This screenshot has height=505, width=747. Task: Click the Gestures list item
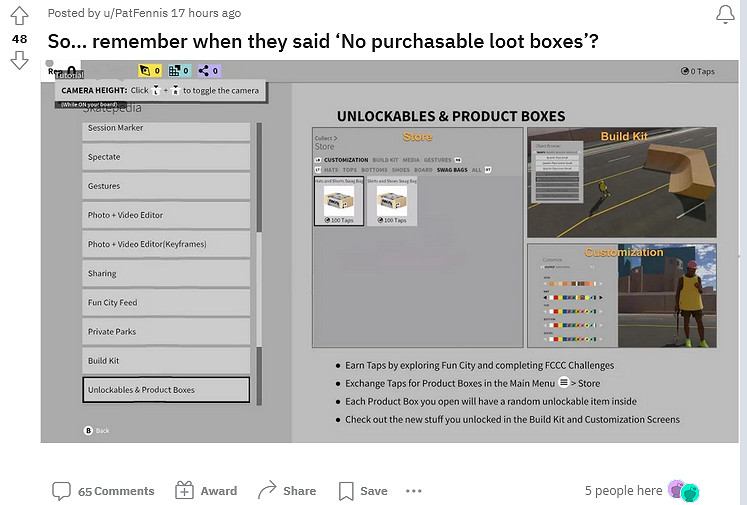[166, 187]
